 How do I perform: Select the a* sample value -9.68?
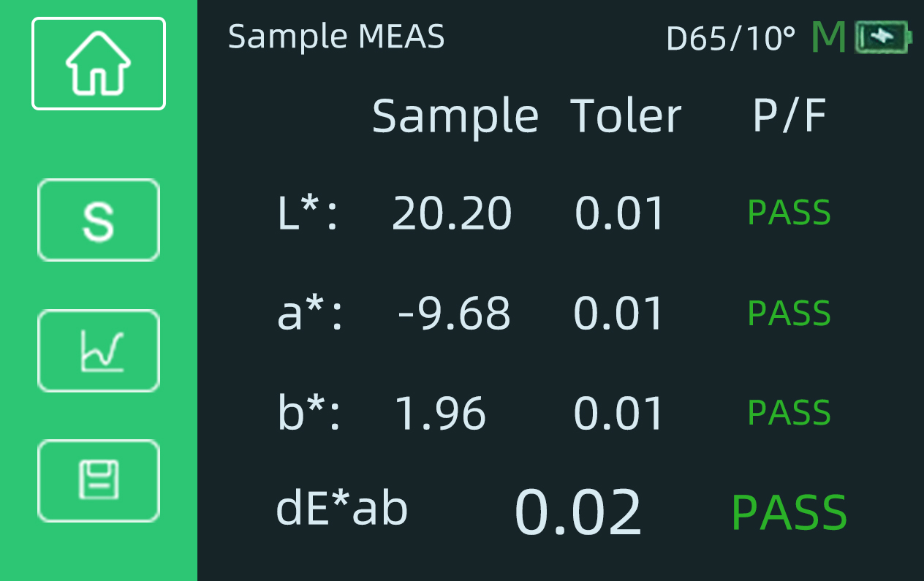[454, 313]
